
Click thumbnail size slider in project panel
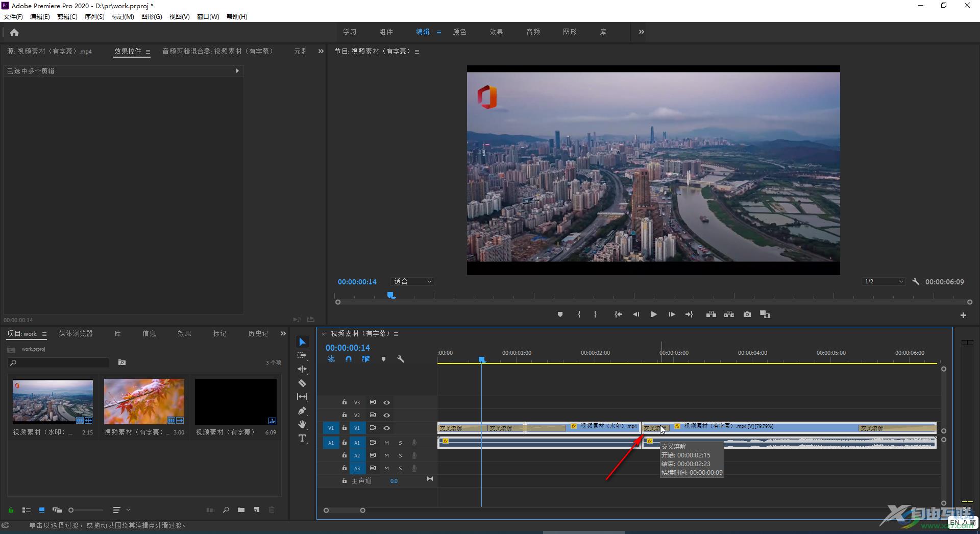(x=71, y=510)
